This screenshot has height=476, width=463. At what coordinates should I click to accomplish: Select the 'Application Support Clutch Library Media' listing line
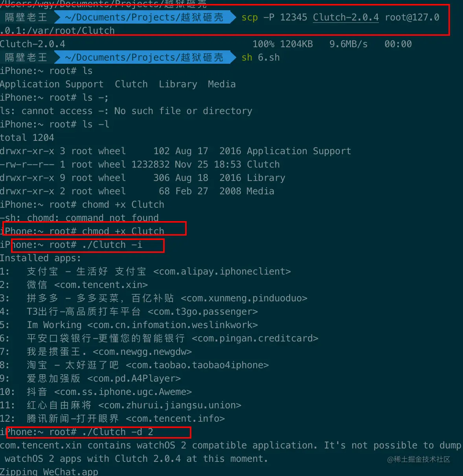pos(118,84)
